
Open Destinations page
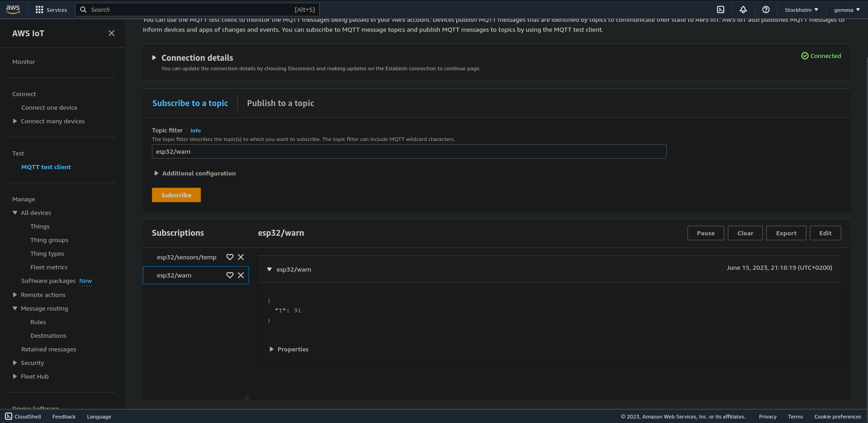[48, 335]
